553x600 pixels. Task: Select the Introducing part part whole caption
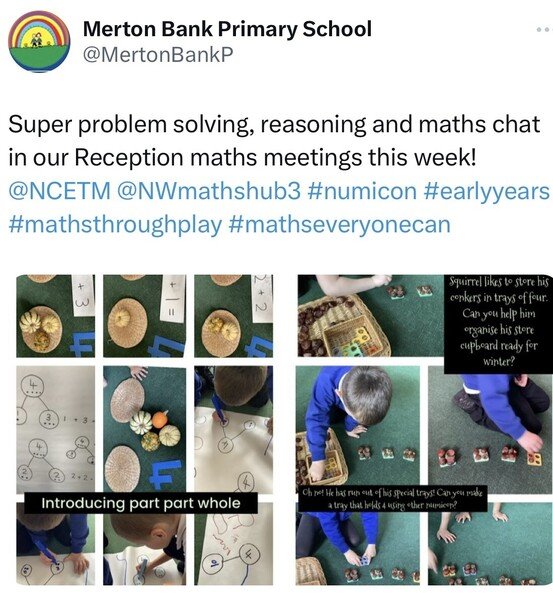[141, 503]
